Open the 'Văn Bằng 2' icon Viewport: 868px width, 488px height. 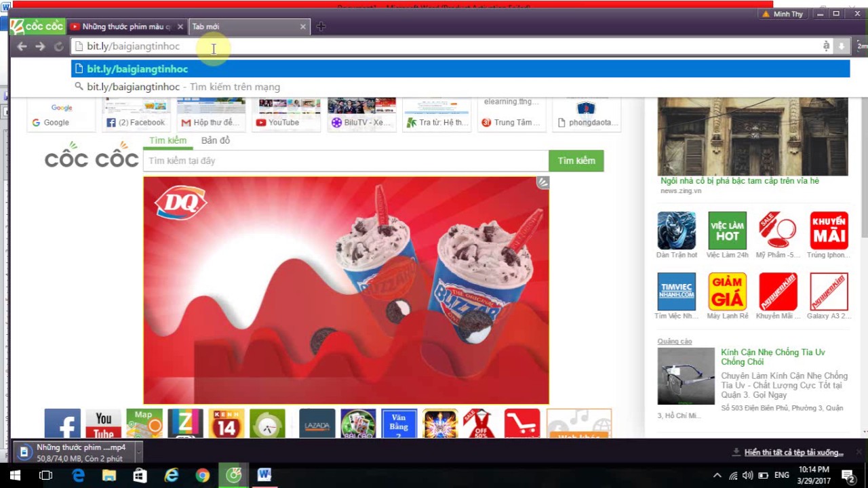[x=399, y=424]
